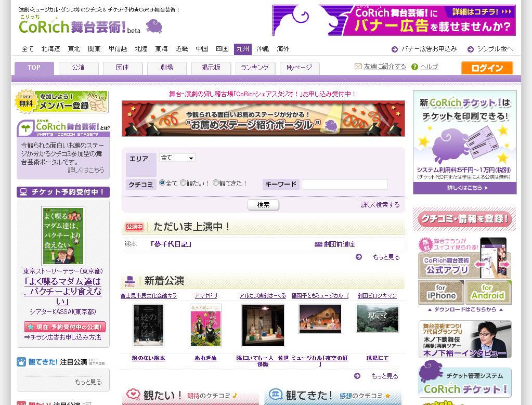The width and height of the screenshot is (532, 405).
Task: Click the 公演中 red badge icon
Action: click(134, 227)
